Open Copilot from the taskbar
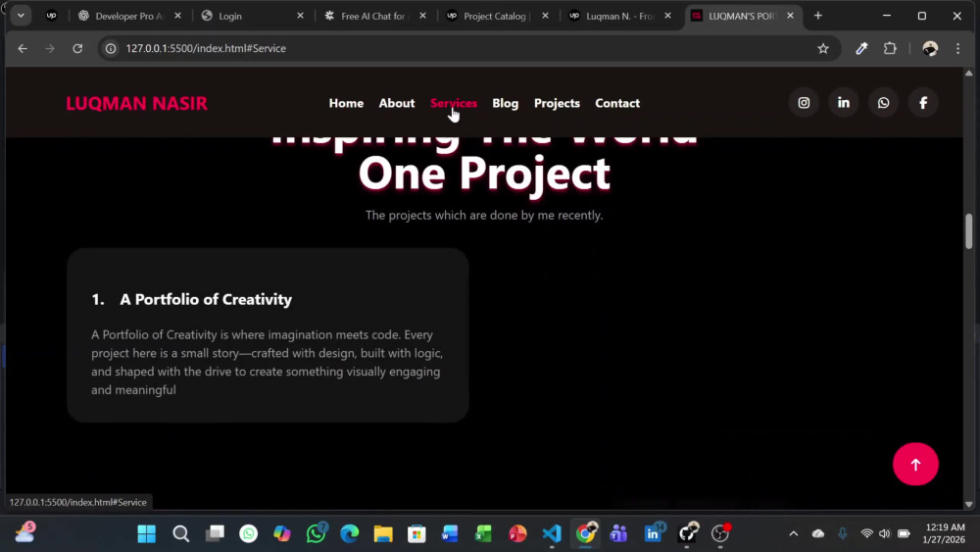This screenshot has width=980, height=552. point(282,534)
